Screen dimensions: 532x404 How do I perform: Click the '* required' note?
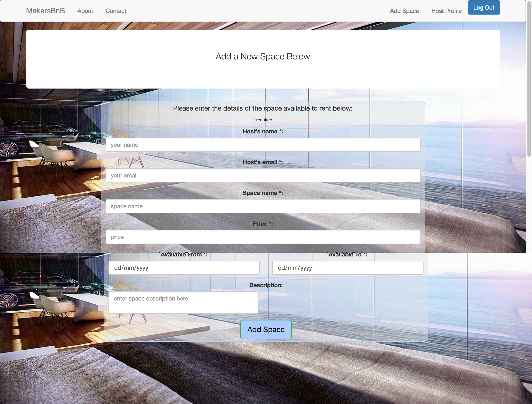tap(263, 120)
